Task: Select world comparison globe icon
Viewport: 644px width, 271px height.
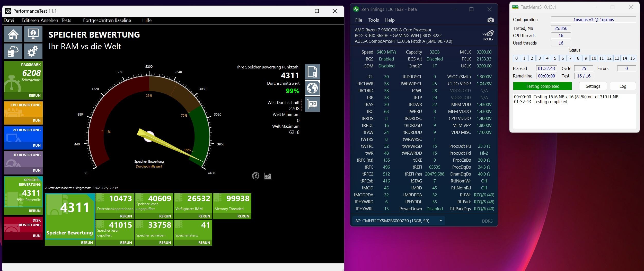Action: click(x=312, y=88)
